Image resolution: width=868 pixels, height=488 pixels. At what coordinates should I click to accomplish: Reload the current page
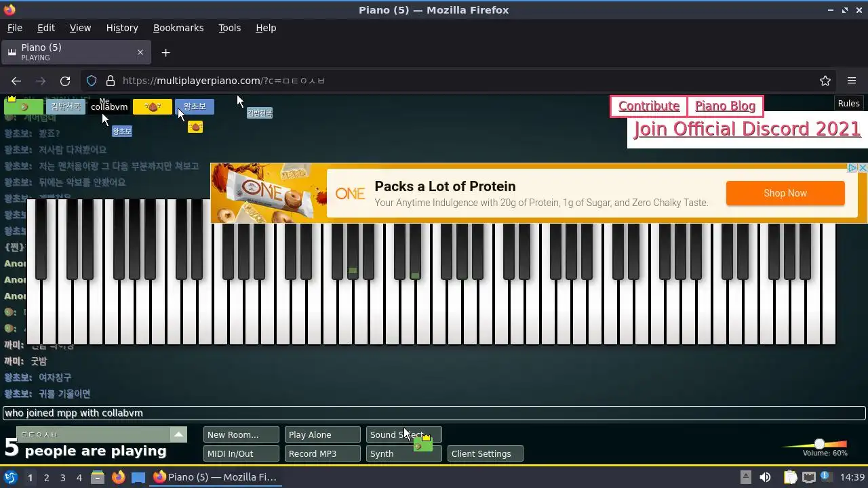click(x=65, y=81)
